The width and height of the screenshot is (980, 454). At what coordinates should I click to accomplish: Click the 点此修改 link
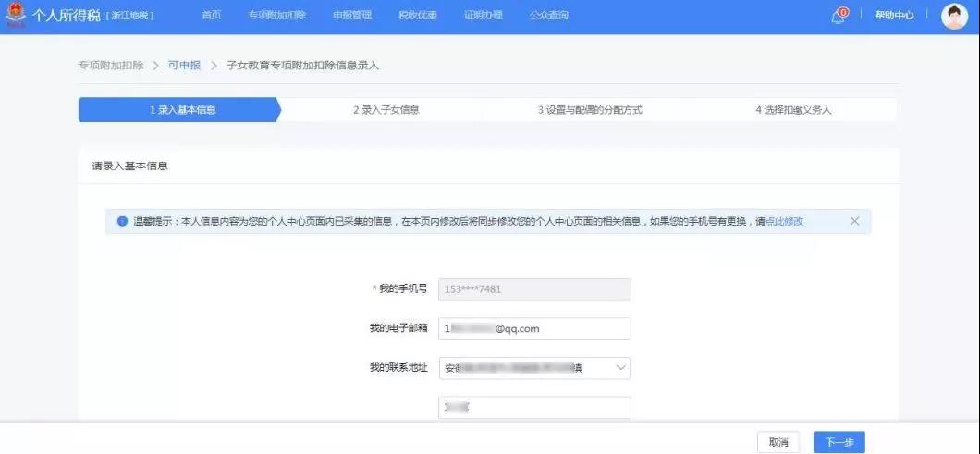pyautogui.click(x=784, y=222)
